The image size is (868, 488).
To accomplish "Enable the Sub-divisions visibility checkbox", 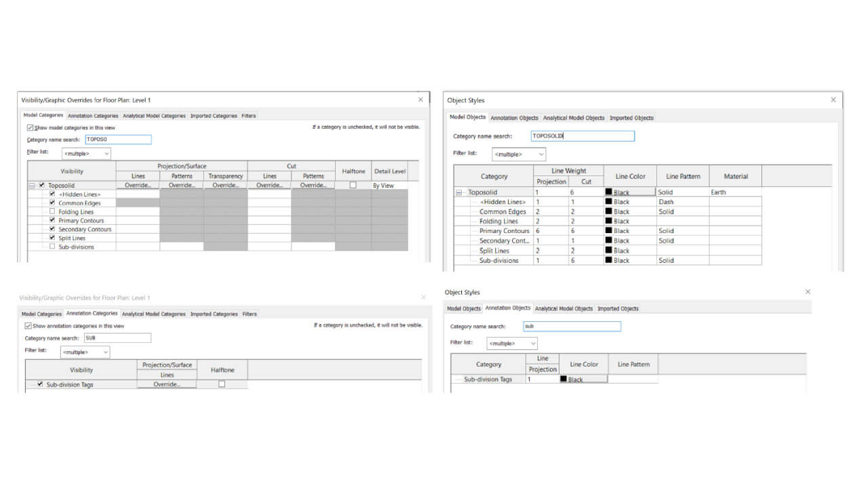I will pyautogui.click(x=52, y=247).
